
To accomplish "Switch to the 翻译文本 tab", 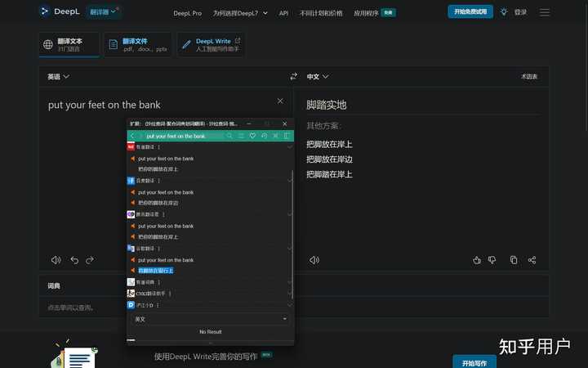I will tap(69, 44).
